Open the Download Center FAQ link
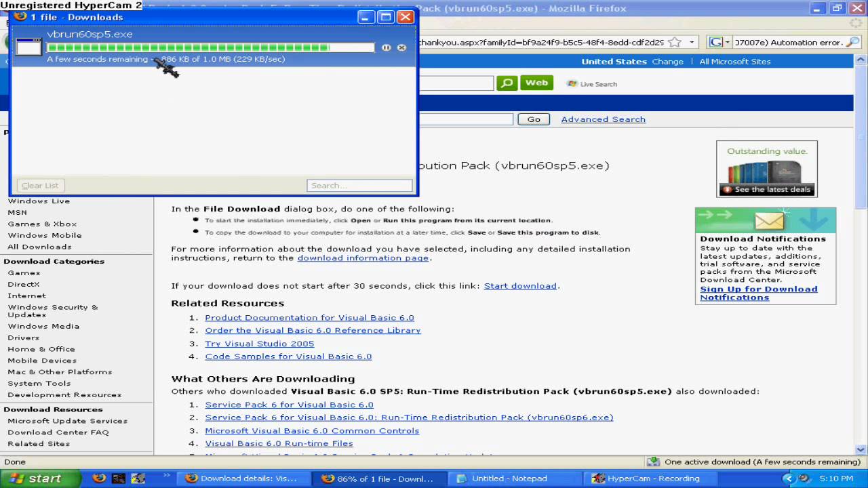This screenshot has height=488, width=868. pyautogui.click(x=58, y=432)
